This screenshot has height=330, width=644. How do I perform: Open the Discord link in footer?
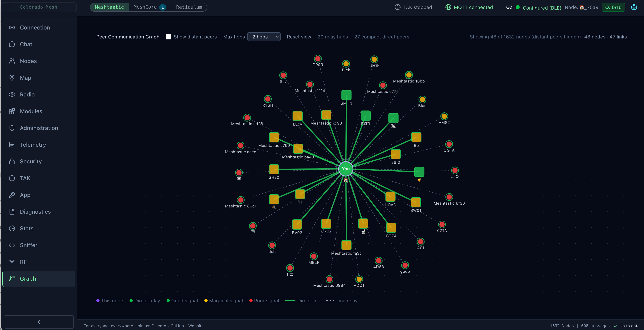click(159, 326)
